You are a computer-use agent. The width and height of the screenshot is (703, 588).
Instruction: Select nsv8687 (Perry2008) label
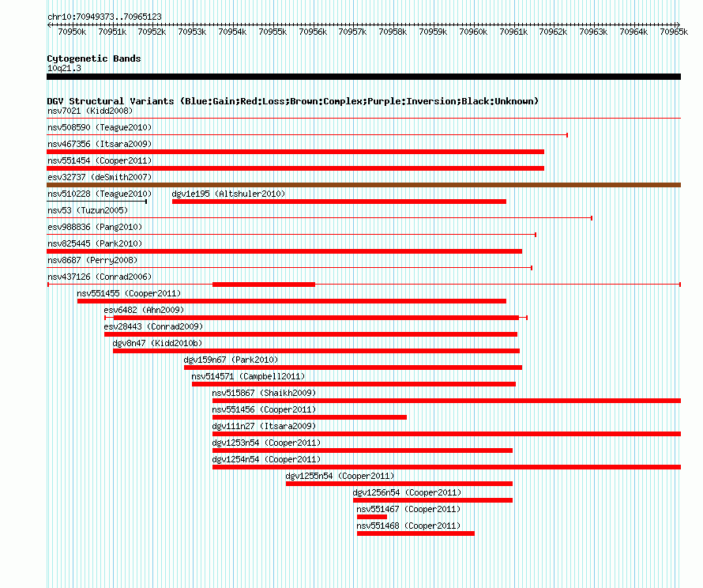[x=92, y=260]
